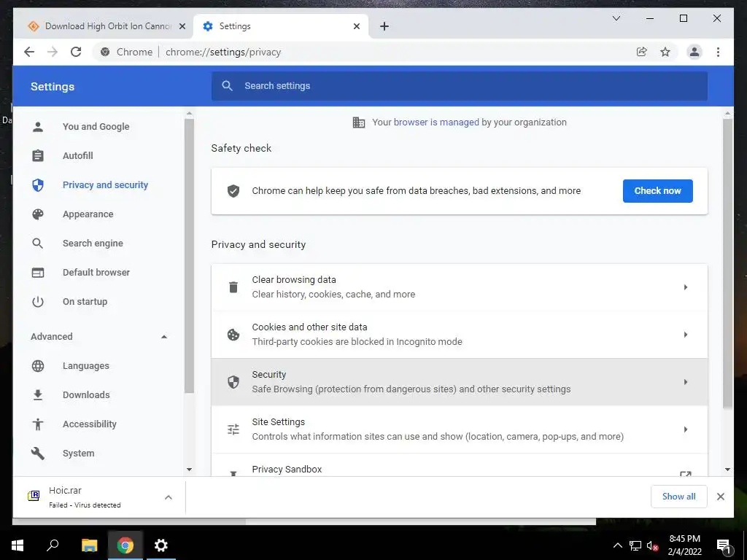This screenshot has height=560, width=747.
Task: Click the Search settings field
Action: 460,86
